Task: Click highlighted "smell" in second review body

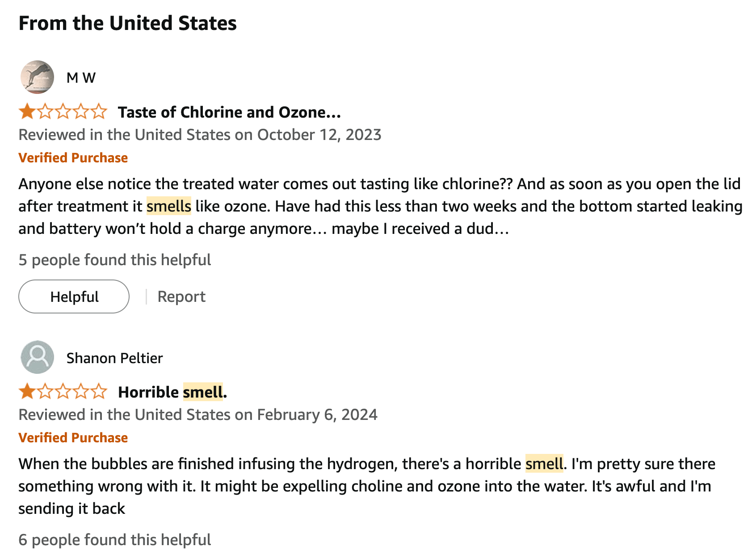Action: tap(544, 464)
